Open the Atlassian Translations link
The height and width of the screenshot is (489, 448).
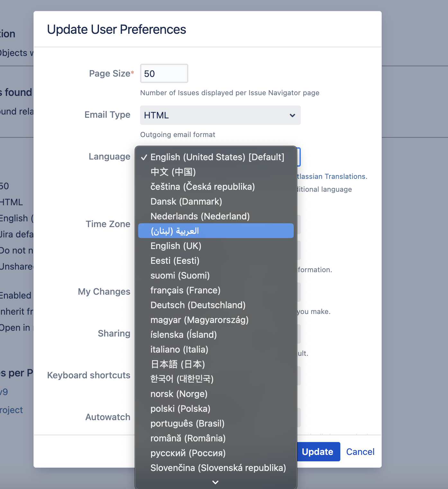(x=332, y=176)
